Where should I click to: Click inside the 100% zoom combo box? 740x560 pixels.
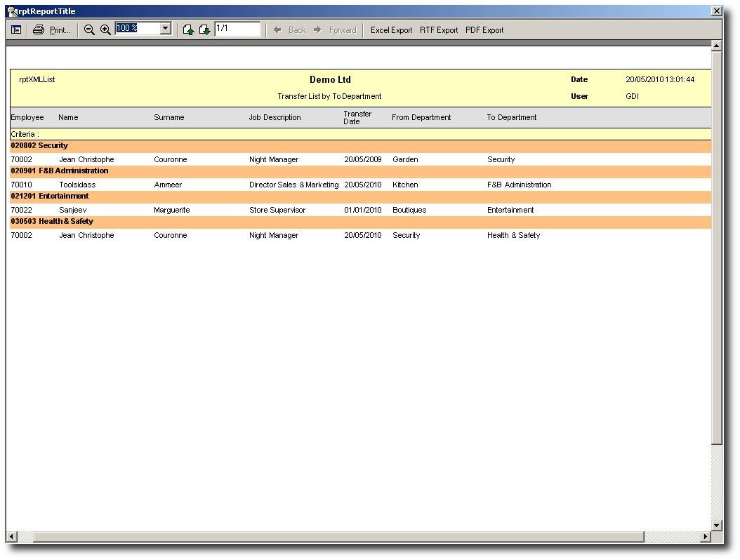click(x=137, y=29)
